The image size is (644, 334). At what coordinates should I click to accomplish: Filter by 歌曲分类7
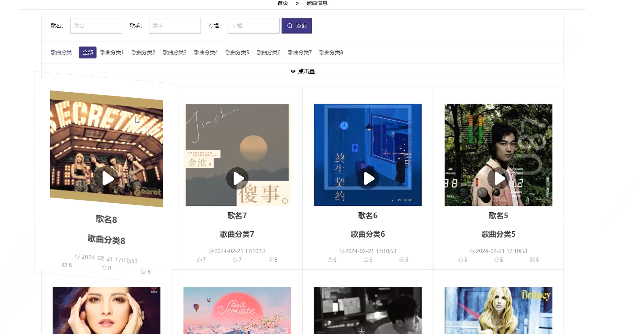300,52
